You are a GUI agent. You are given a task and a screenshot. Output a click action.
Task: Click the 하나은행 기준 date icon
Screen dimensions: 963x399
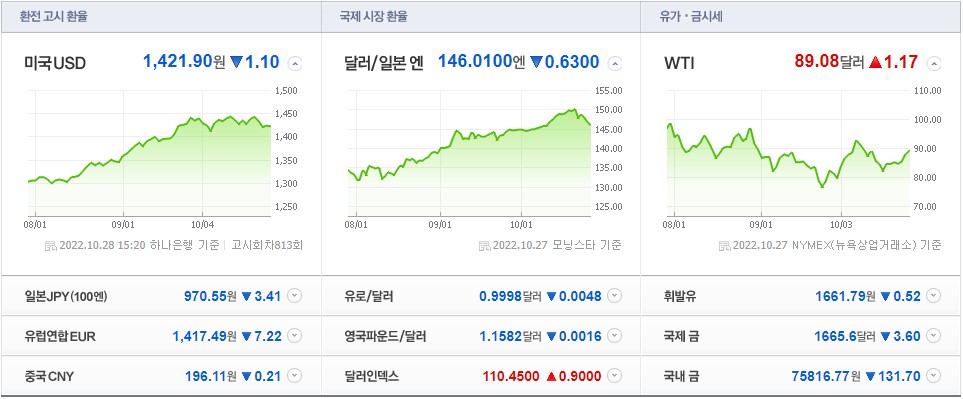[x=50, y=246]
